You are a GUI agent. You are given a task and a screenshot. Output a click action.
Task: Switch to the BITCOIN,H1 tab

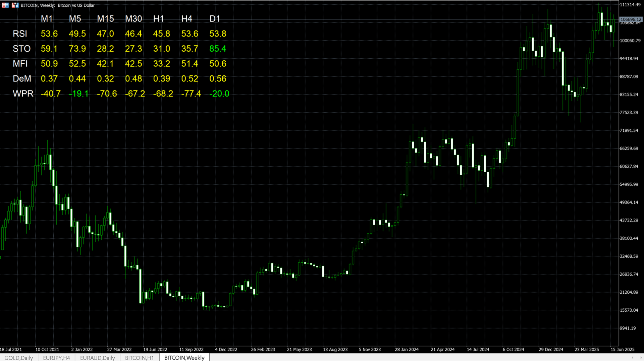(x=139, y=358)
